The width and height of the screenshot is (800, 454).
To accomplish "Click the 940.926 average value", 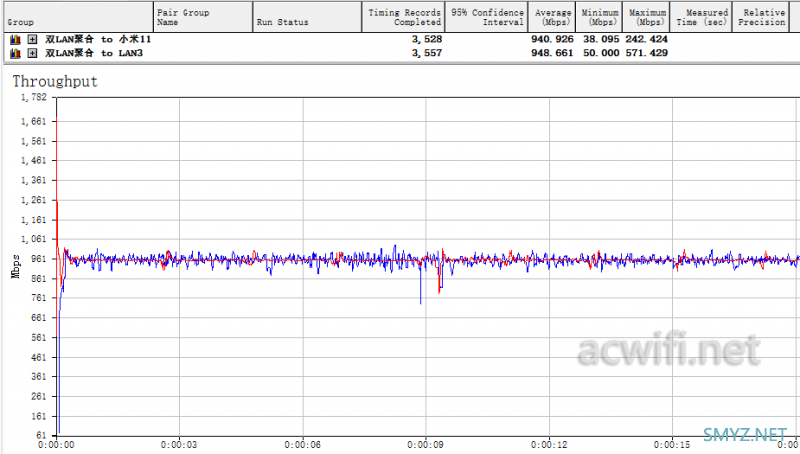I will pyautogui.click(x=552, y=39).
